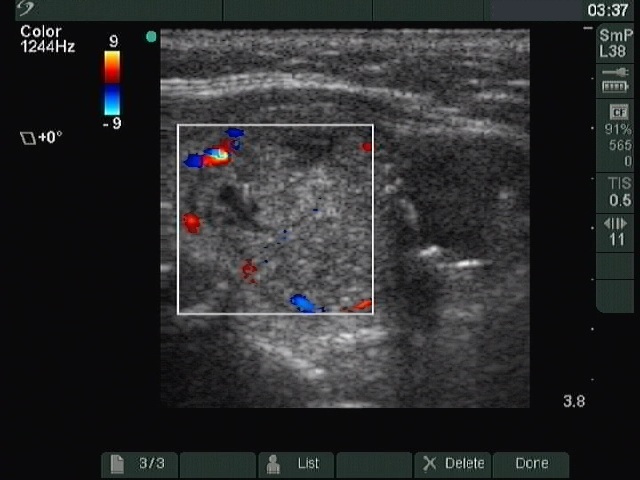Viewport: 640px width, 480px height.
Task: Click the AC power plug icon
Action: (616, 72)
